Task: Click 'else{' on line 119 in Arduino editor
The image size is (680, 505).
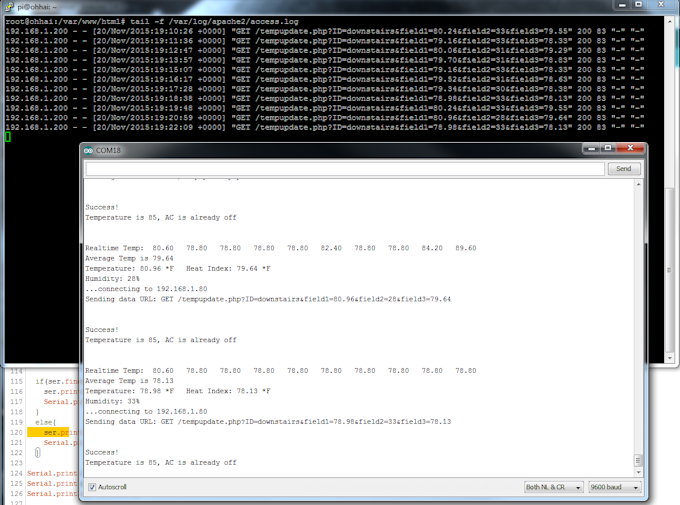Action: coord(46,422)
